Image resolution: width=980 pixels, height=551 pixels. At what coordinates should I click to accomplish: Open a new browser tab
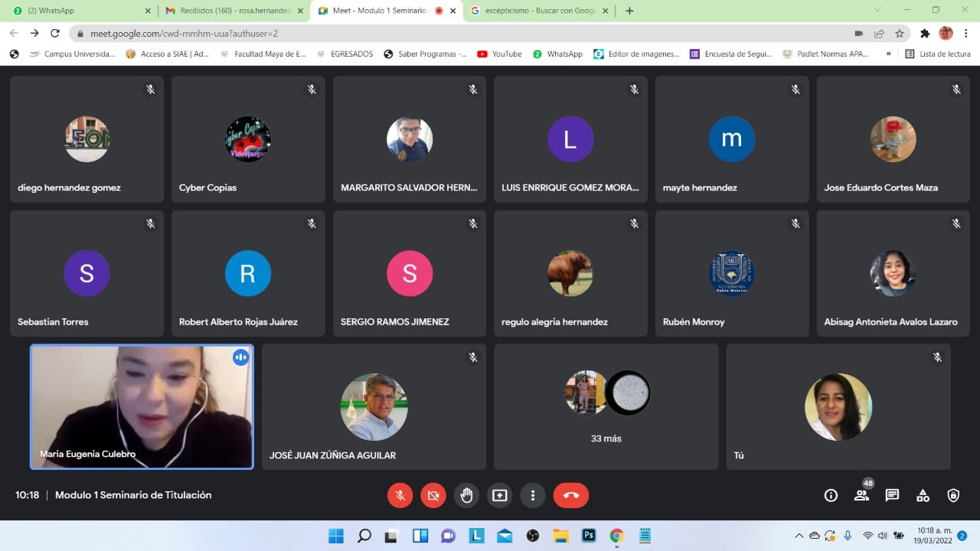click(x=629, y=11)
